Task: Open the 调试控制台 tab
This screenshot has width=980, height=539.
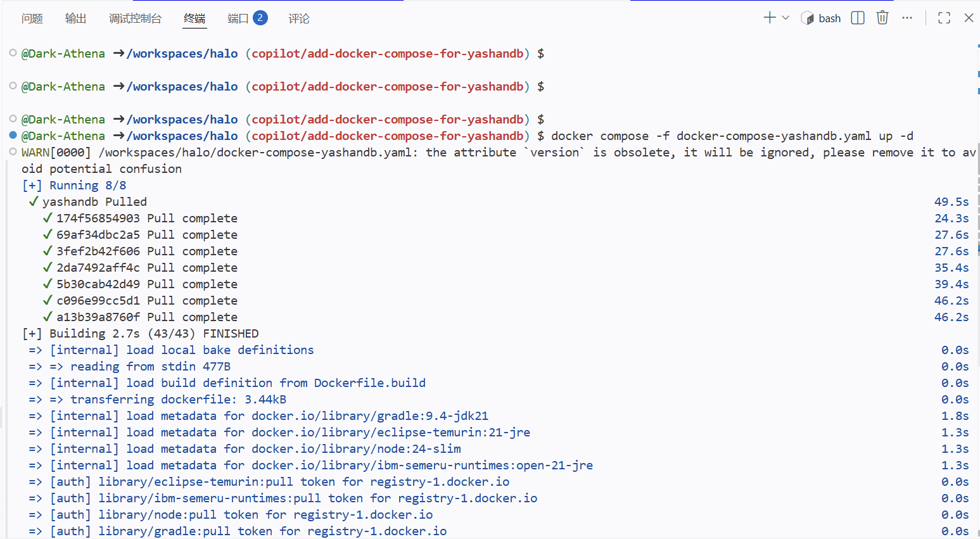Action: pyautogui.click(x=135, y=19)
